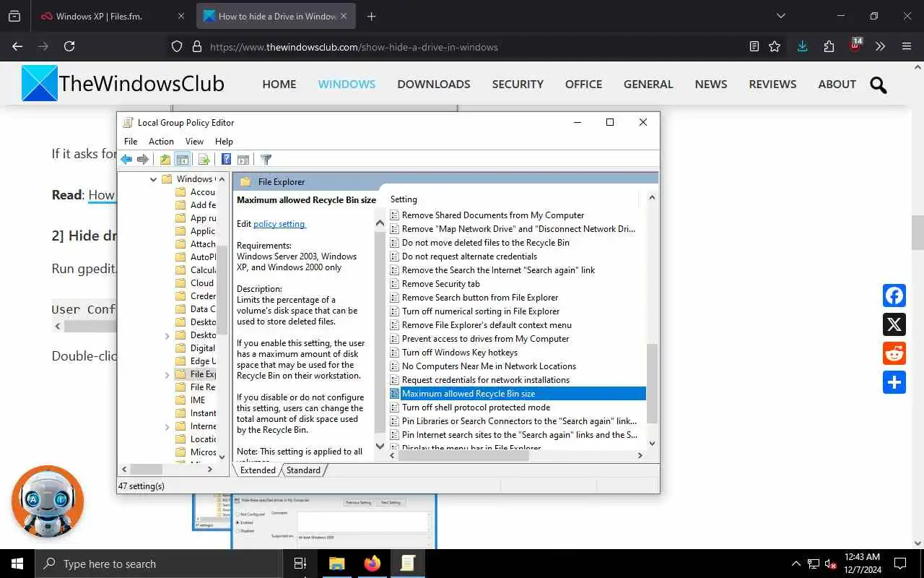Open File Explorer from the taskbar
924x578 pixels.
click(337, 564)
